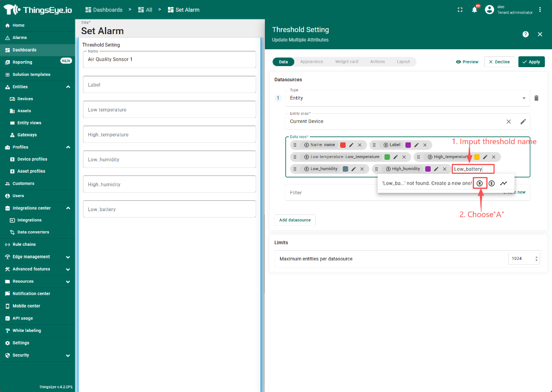Viewport: 552px width, 392px height.
Task: Collapse the Entities sidebar group
Action: point(68,87)
